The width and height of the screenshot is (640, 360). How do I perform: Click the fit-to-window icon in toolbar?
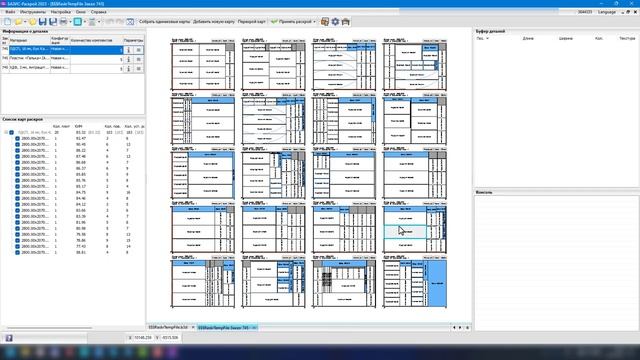[x=130, y=22]
